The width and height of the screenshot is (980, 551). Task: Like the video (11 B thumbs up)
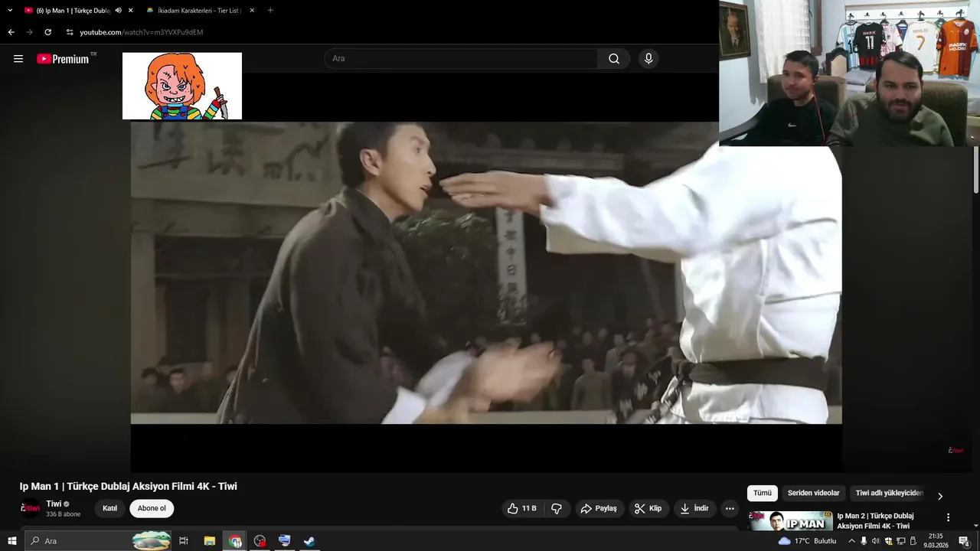[521, 508]
